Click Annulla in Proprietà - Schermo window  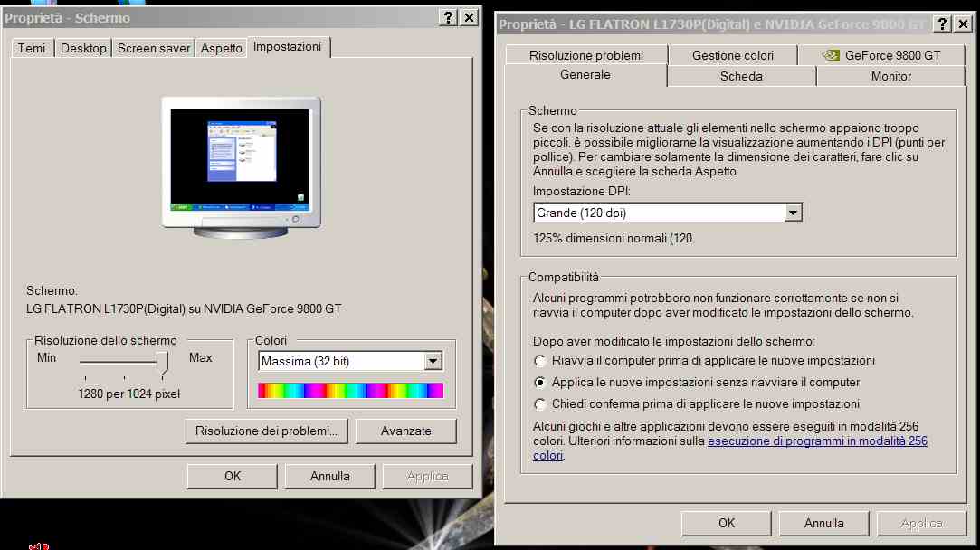pos(330,476)
